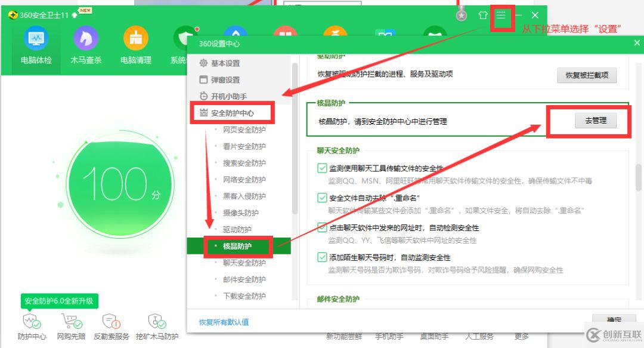Toggle 添加陌生聊天号码时自动监测 checkbox

pos(322,257)
